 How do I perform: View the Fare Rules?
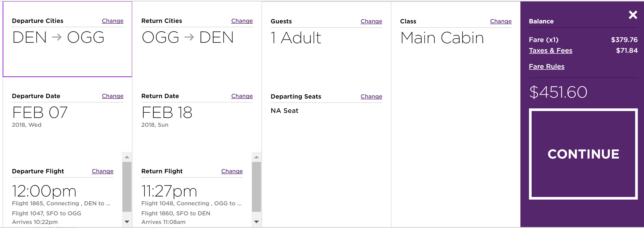click(x=546, y=67)
